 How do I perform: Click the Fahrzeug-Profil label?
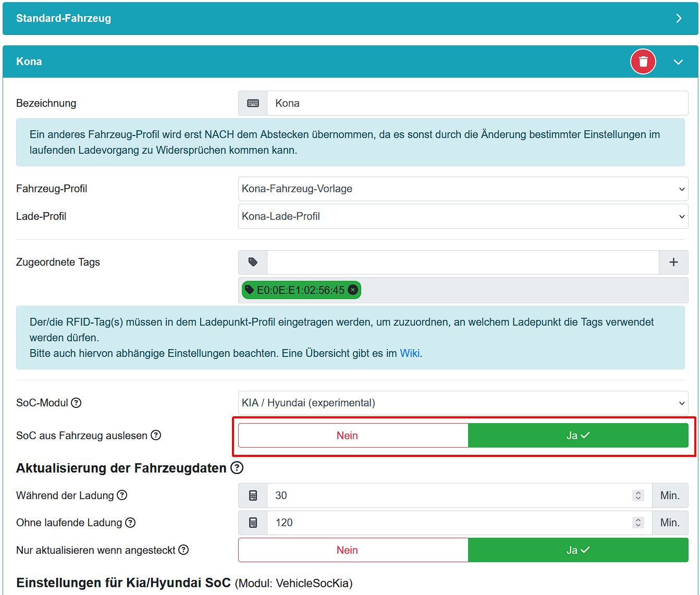pos(52,189)
